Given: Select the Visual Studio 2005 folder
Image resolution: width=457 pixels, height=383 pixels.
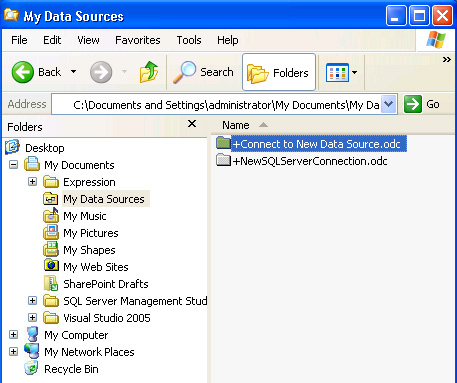Looking at the screenshot, I should tap(107, 318).
